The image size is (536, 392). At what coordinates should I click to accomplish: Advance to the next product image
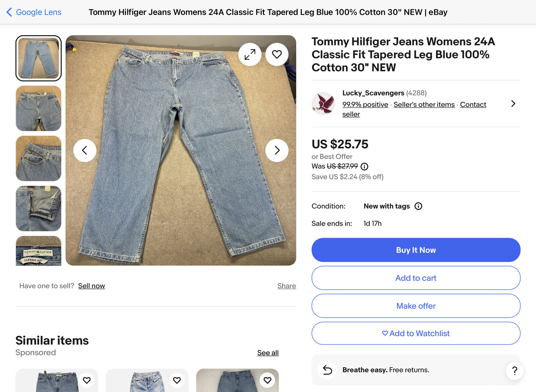277,150
